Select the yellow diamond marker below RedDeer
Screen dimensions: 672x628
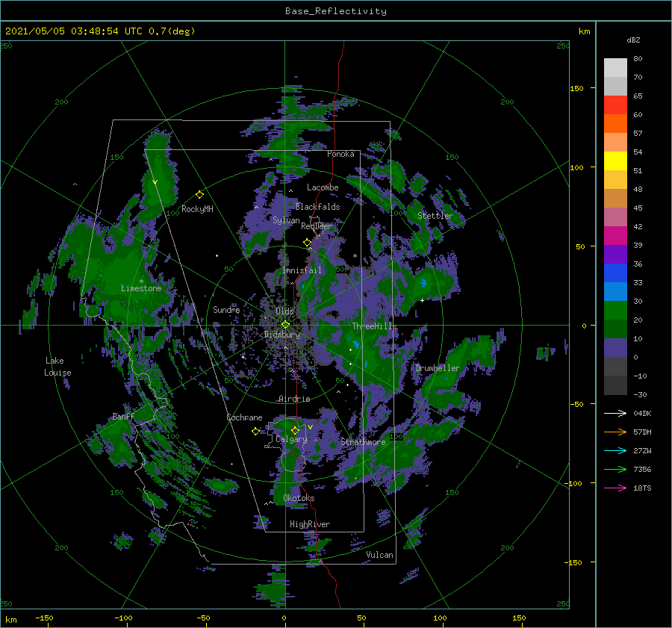point(307,243)
